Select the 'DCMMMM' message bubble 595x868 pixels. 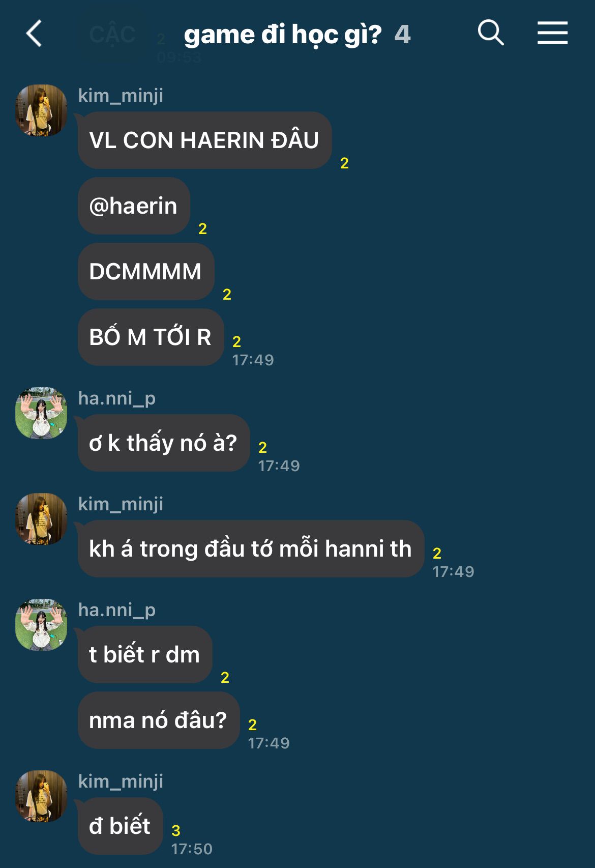(x=146, y=272)
